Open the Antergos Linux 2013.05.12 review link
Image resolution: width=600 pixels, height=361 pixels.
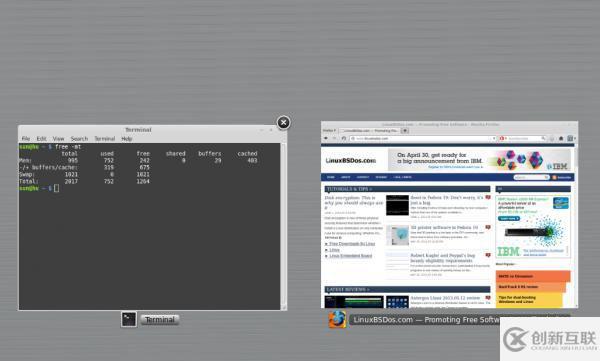445,297
